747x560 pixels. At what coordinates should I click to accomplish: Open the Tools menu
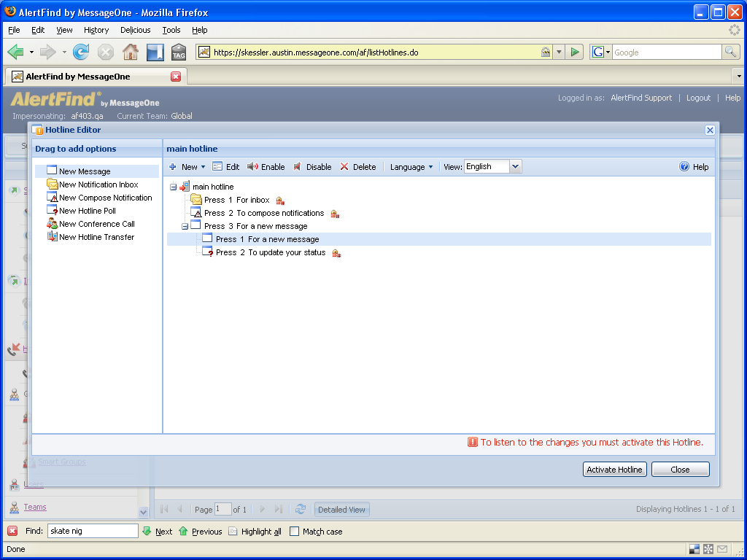click(171, 30)
